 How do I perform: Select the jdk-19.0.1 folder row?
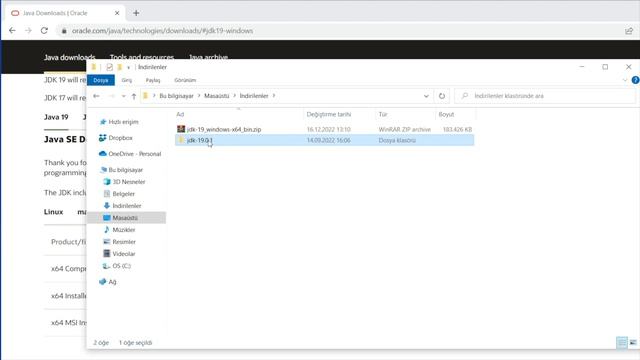click(324, 140)
